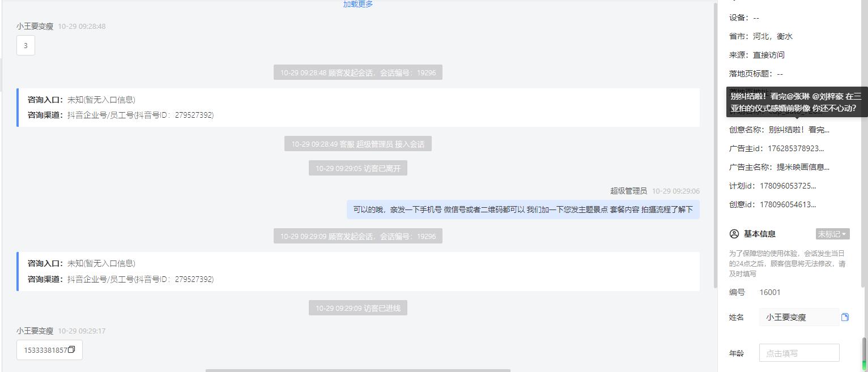Viewport: 868px width, 372px height.
Task: Select the message bubble showing 3
Action: (x=25, y=45)
